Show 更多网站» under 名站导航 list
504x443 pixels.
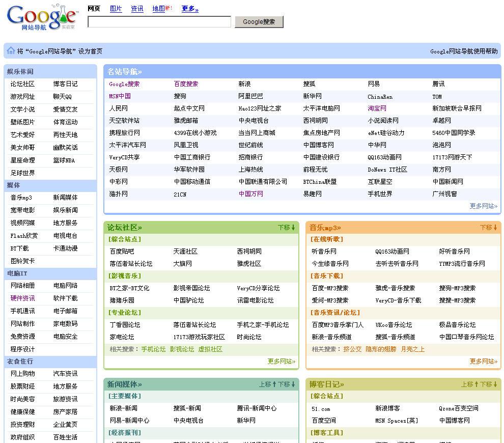point(483,206)
